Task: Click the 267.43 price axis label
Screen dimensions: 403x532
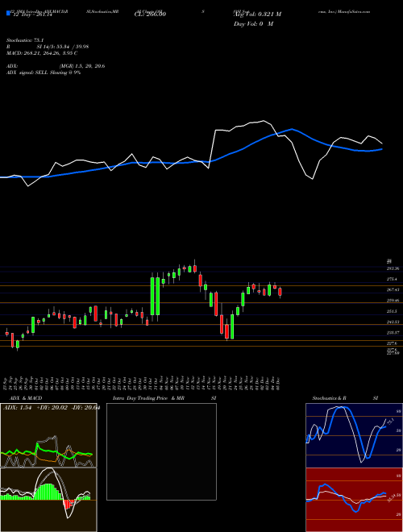Action: [393, 289]
